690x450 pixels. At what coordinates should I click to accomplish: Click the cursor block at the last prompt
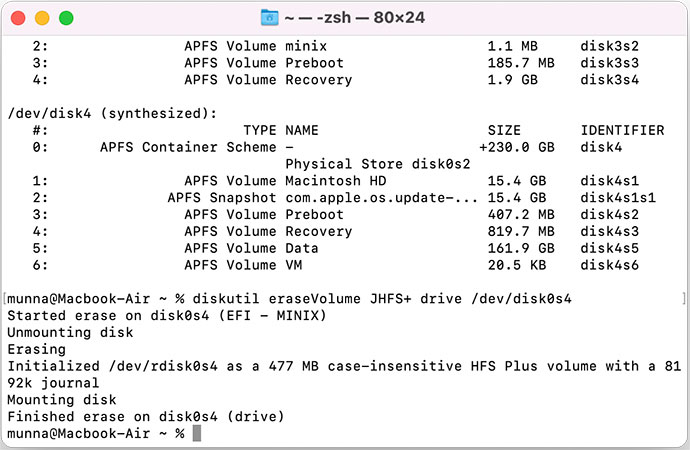[197, 433]
